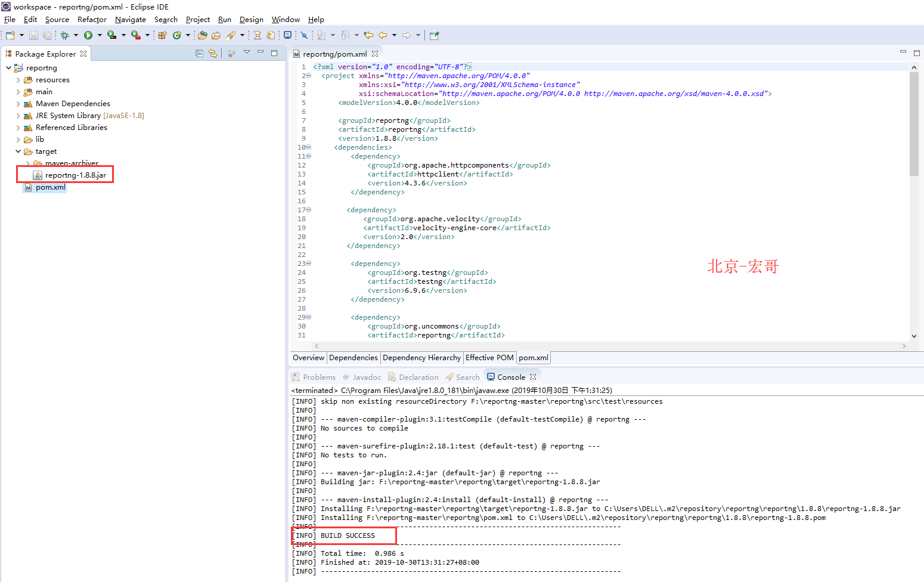Close the Console view tab
Screen dimensions: 924x582
(533, 377)
